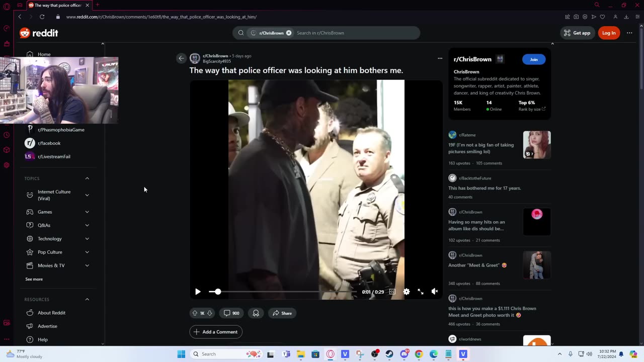This screenshot has height=362, width=644.
Task: Toggle closed captions on the video
Action: pos(392,292)
